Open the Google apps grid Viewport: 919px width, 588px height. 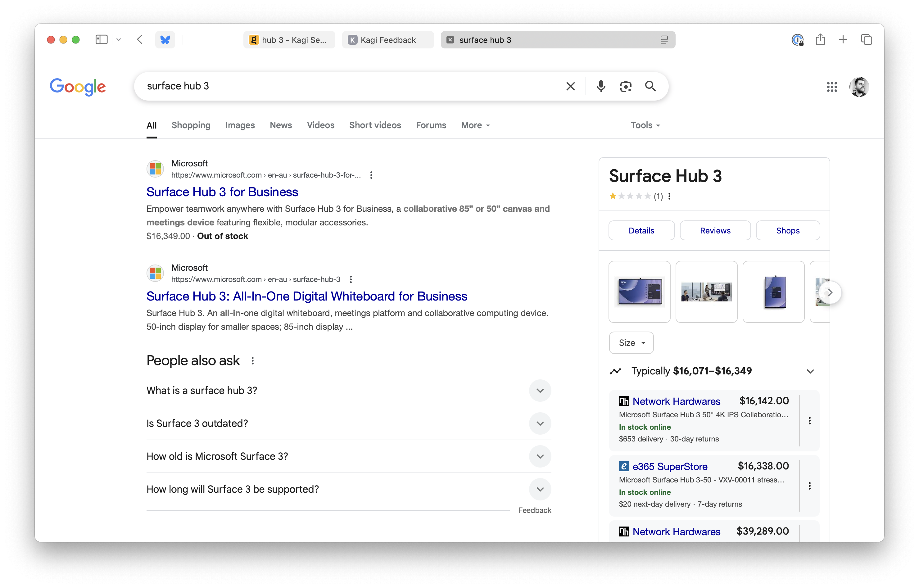click(x=831, y=87)
